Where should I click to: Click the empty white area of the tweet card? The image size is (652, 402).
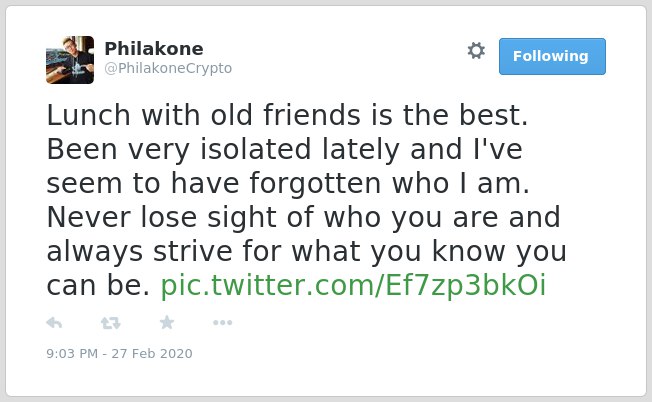(416, 349)
